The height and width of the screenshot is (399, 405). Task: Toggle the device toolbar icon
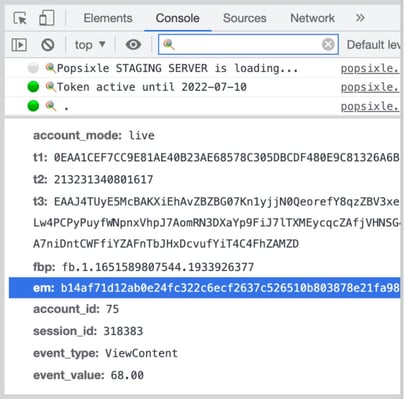[47, 18]
